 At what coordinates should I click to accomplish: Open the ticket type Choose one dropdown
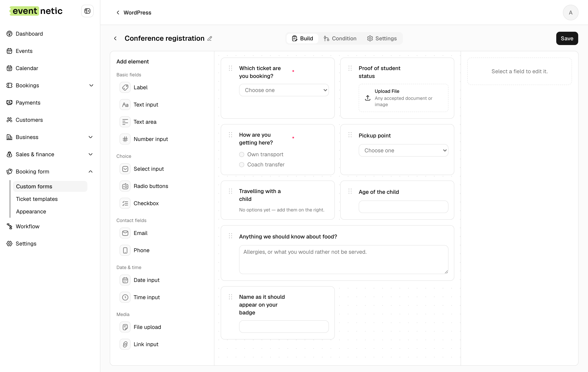coord(284,90)
